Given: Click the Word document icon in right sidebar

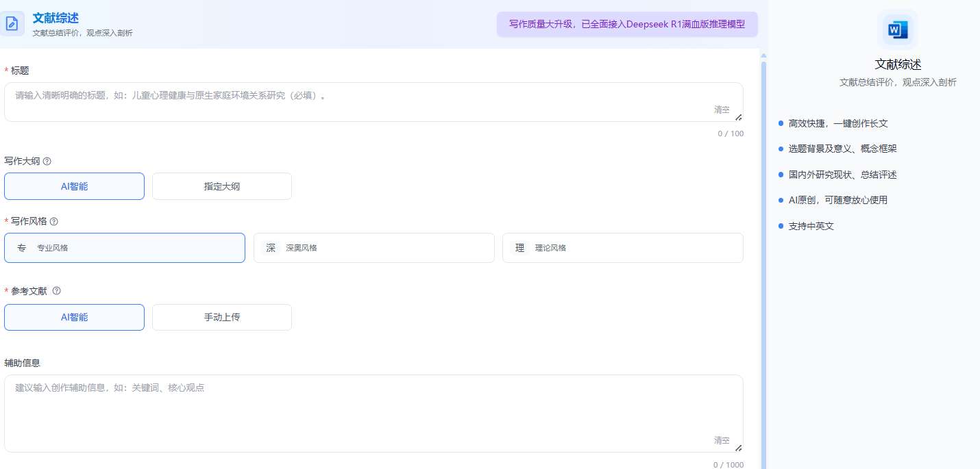Looking at the screenshot, I should (x=898, y=29).
